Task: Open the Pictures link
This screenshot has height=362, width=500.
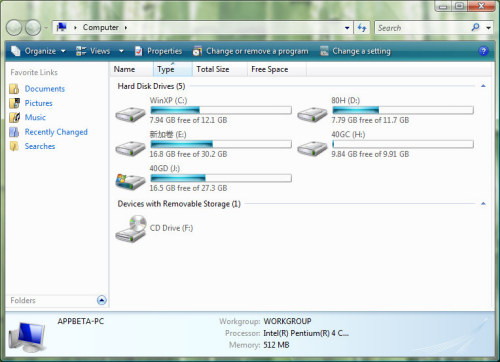Action: tap(39, 103)
